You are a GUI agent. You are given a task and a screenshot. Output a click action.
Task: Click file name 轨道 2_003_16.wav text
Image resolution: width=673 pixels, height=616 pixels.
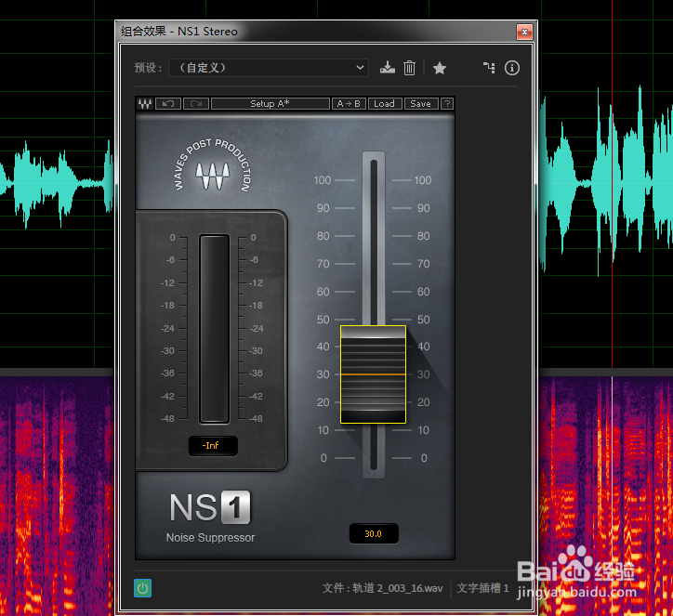click(x=398, y=588)
